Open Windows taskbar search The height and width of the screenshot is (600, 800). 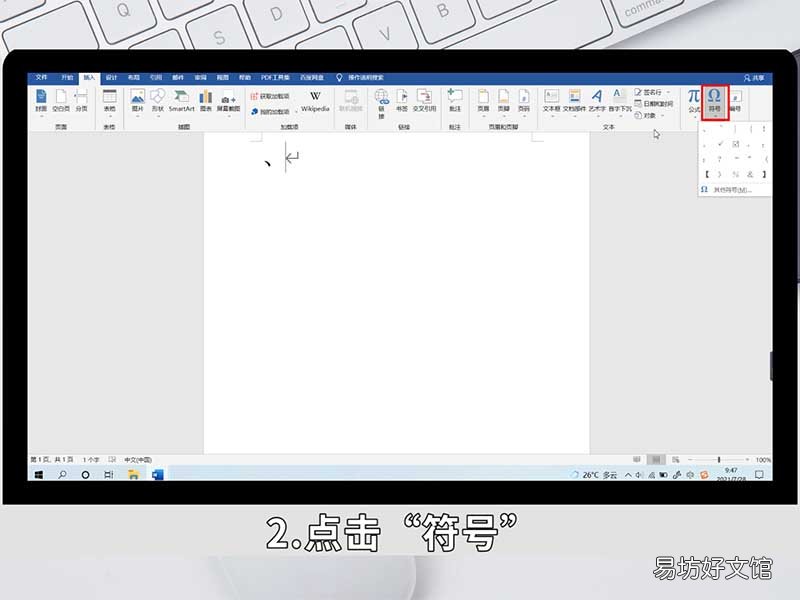coord(62,474)
